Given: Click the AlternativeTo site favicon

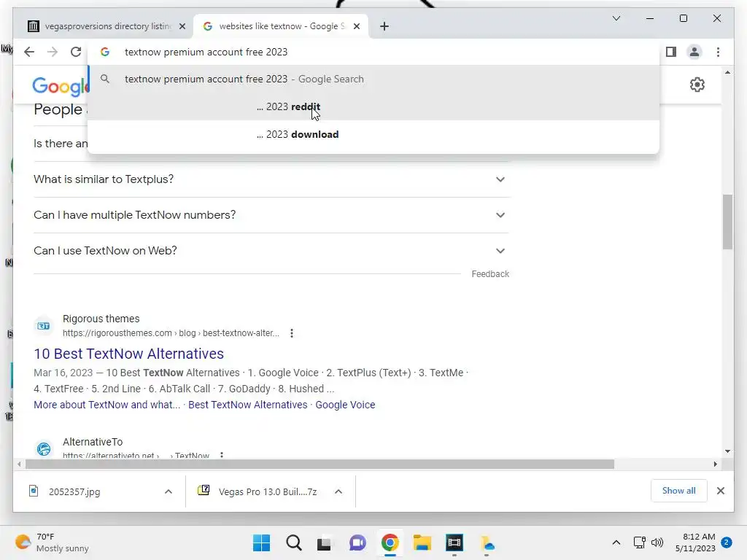Looking at the screenshot, I should (x=44, y=448).
